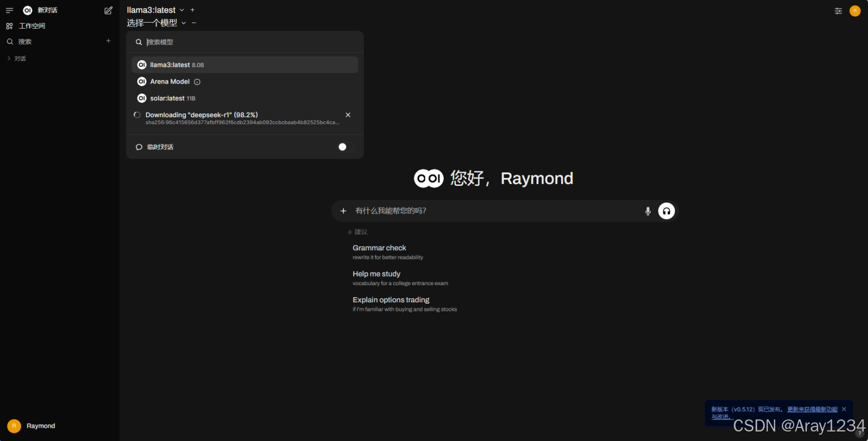Start a call with the headphone button
The image size is (868, 441).
[x=666, y=211]
